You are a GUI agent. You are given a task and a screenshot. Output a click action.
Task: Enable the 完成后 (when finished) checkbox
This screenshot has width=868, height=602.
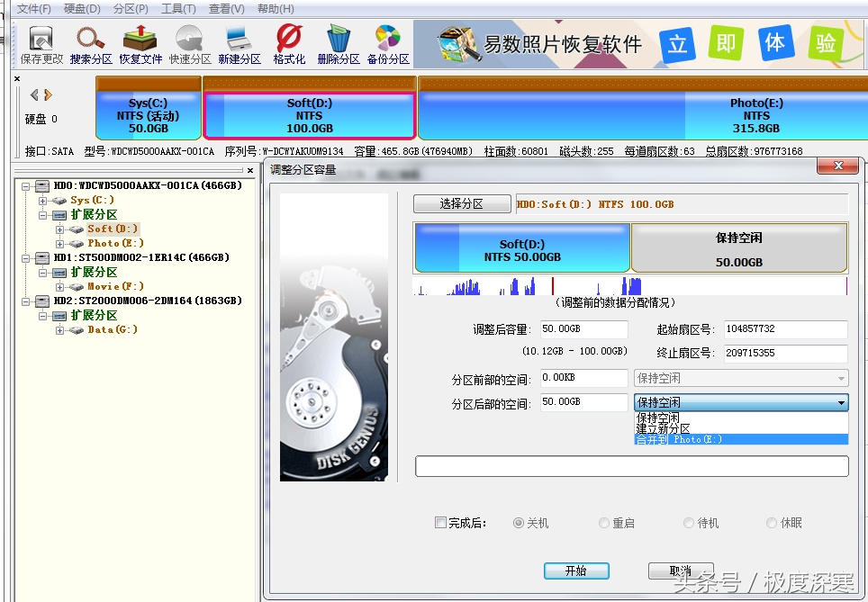coord(440,522)
